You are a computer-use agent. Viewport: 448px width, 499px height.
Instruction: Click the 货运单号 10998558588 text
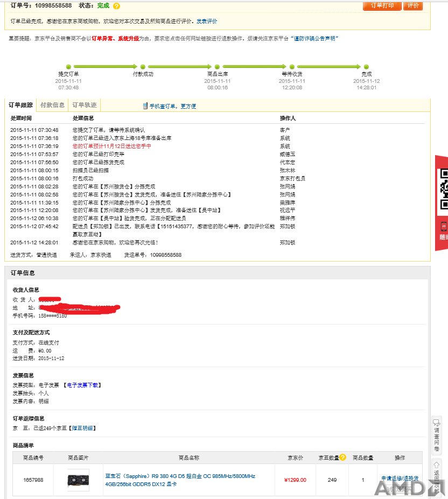click(153, 255)
